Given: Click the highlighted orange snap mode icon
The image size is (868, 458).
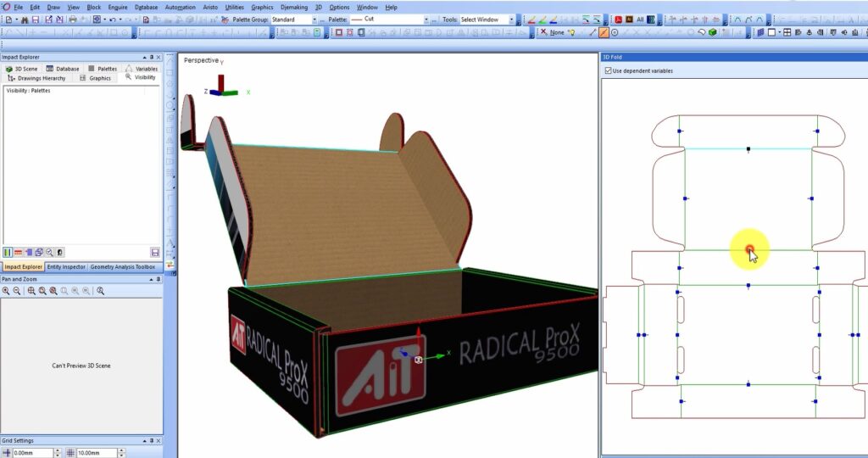Looking at the screenshot, I should click(604, 33).
